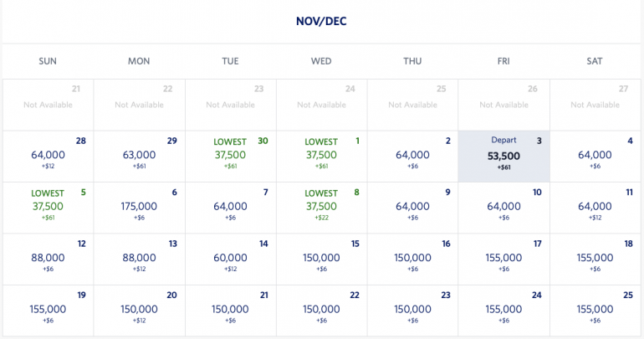Select December 7 fare 64,000

(230, 207)
